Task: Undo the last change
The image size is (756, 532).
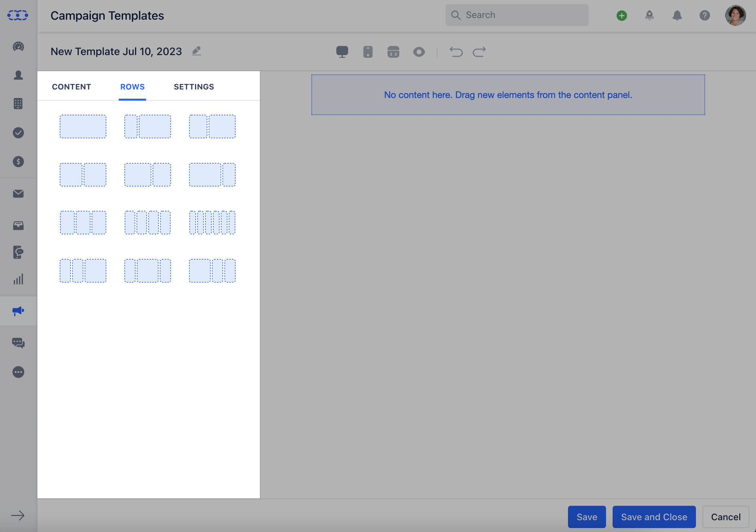Action: click(456, 52)
